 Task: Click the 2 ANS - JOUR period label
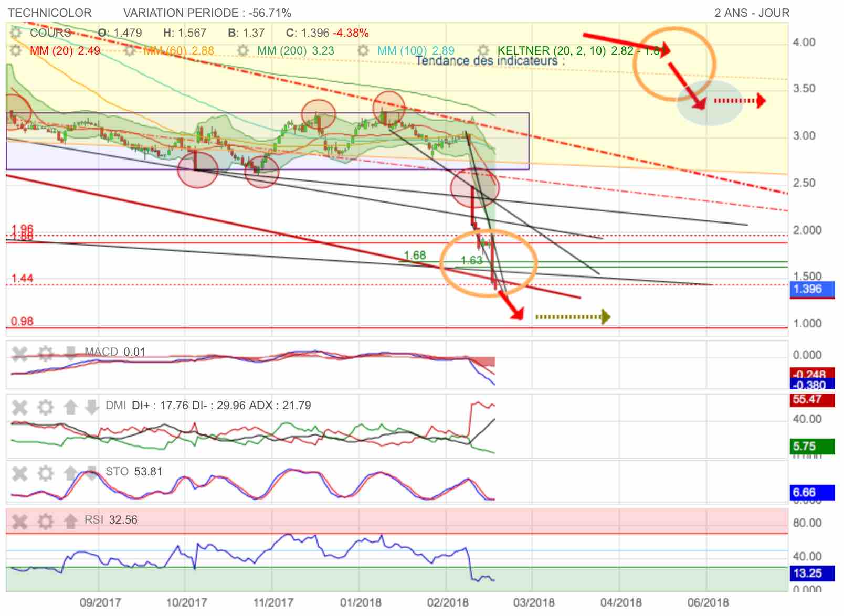[x=752, y=13]
